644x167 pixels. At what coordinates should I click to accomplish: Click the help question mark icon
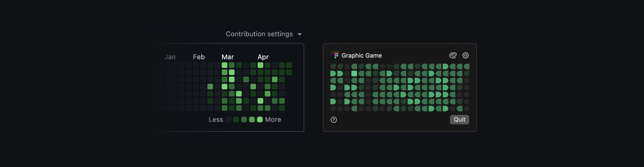pos(334,120)
